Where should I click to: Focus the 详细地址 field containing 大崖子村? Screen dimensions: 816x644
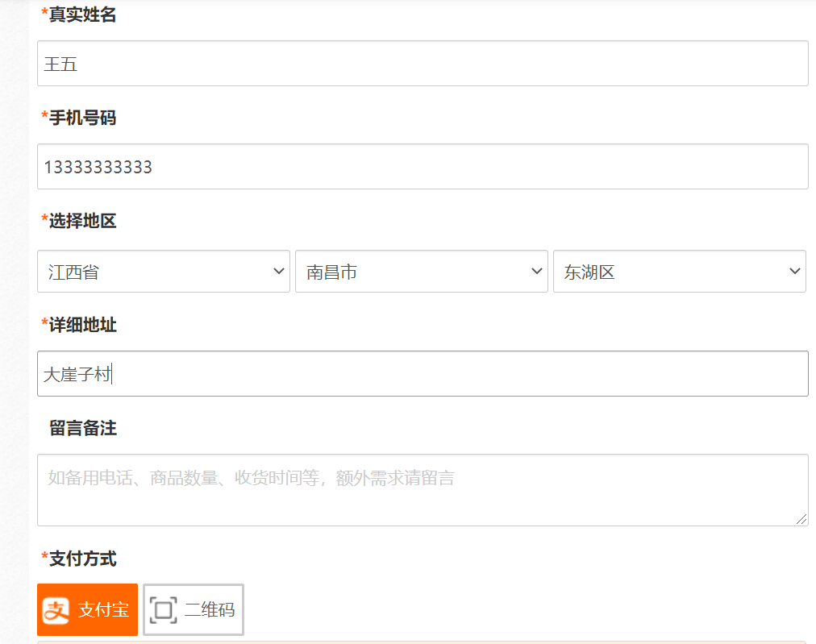(x=423, y=373)
